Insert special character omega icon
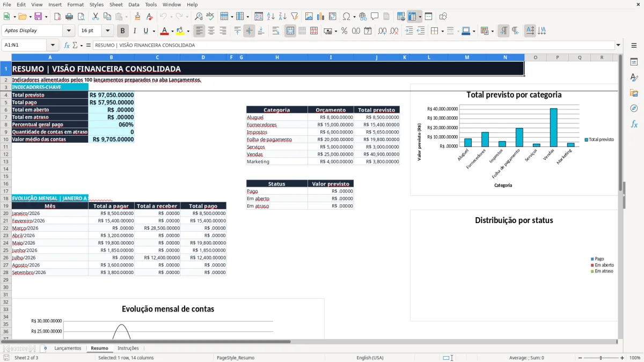The width and height of the screenshot is (644, 362). click(346, 17)
